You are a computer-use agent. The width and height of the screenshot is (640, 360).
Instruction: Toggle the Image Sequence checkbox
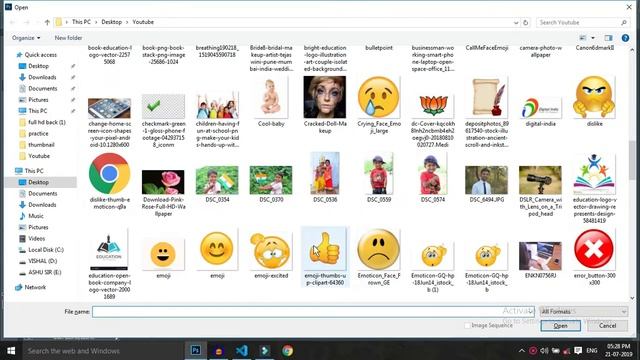(x=467, y=325)
